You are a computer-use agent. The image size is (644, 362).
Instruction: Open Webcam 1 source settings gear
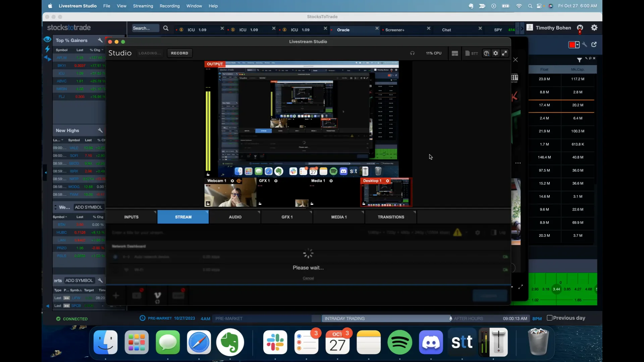[232, 181]
